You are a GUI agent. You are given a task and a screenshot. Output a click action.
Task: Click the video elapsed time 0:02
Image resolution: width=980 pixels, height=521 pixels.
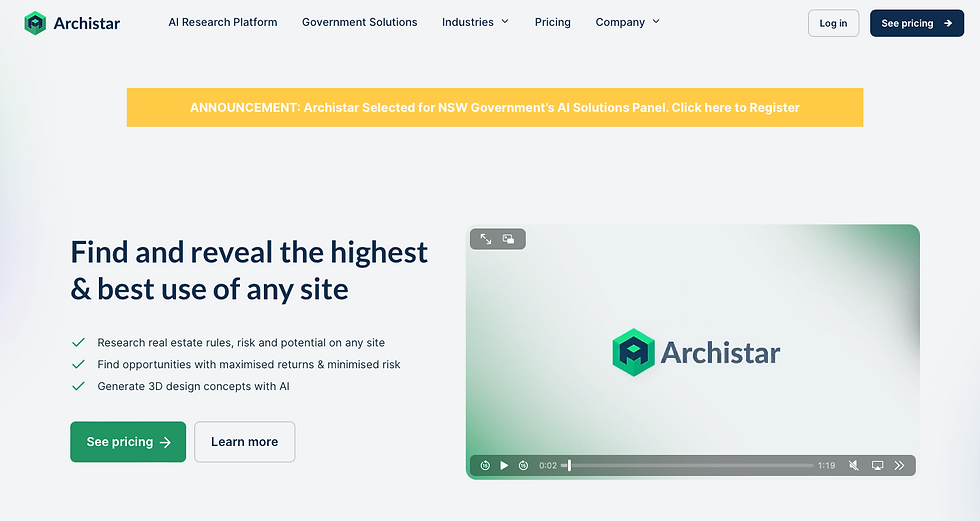pos(548,465)
